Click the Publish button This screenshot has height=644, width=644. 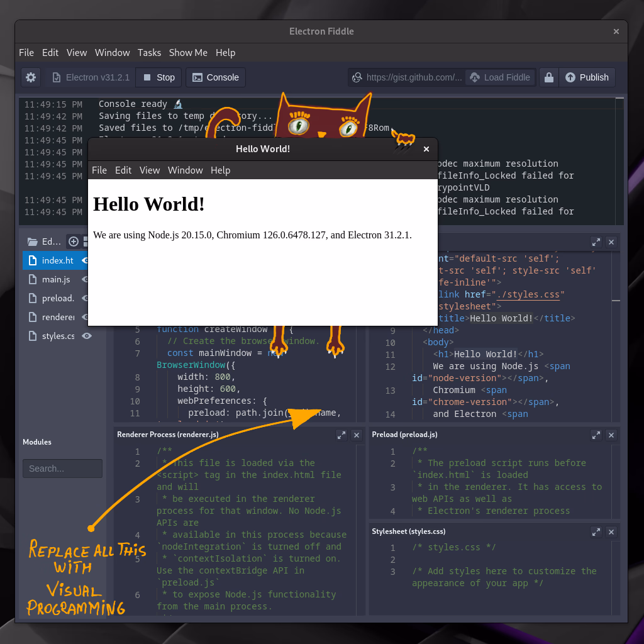tap(587, 77)
